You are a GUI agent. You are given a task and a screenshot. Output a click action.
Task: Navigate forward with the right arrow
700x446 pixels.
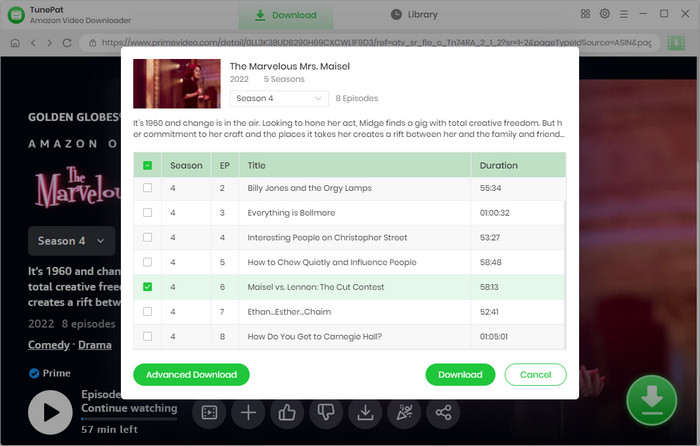[x=50, y=43]
